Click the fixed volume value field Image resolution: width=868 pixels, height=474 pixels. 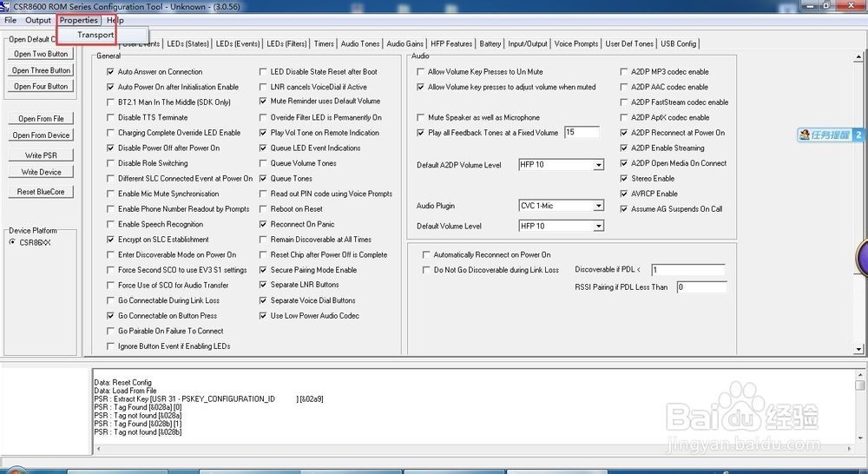(x=582, y=132)
